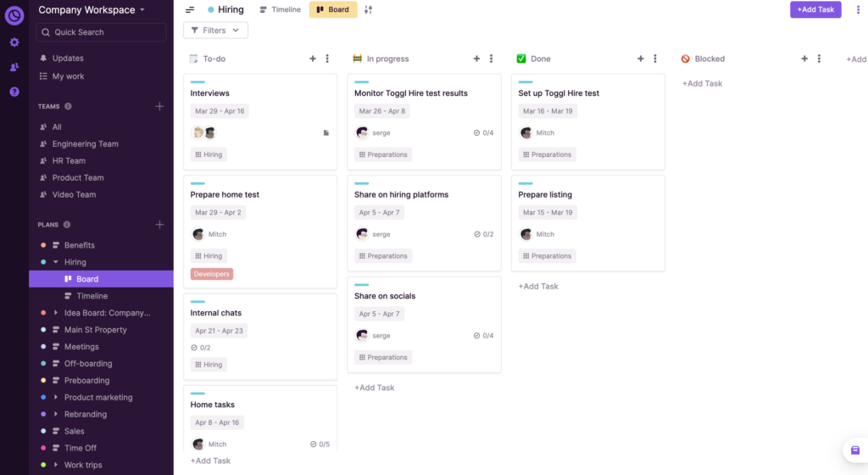This screenshot has width=868, height=475.
Task: Open the In progress column three-dot menu
Action: [491, 59]
